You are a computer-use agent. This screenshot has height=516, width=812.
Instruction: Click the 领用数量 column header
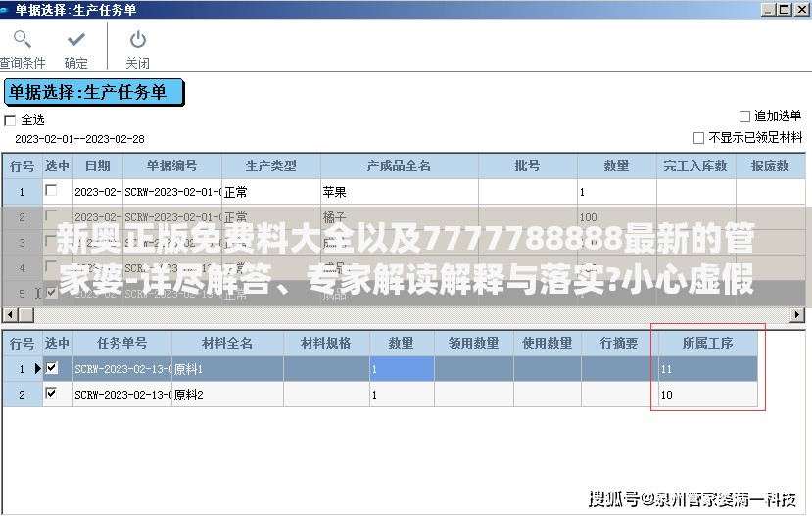474,343
